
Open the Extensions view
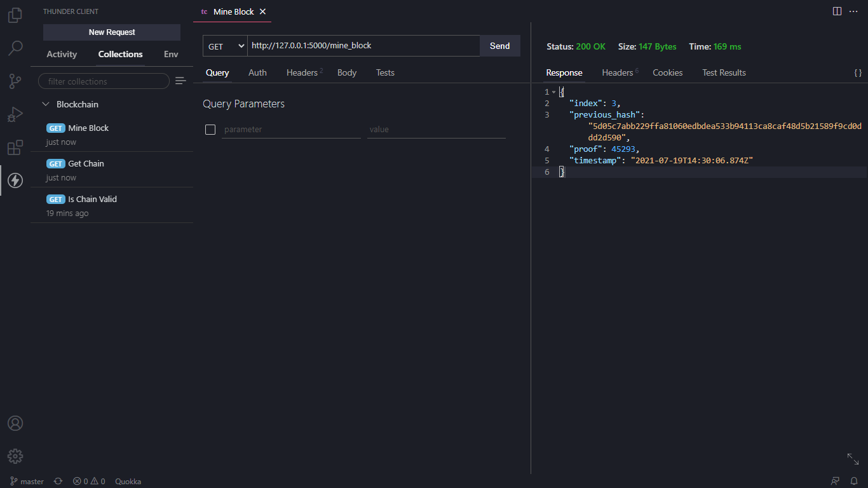coord(15,147)
